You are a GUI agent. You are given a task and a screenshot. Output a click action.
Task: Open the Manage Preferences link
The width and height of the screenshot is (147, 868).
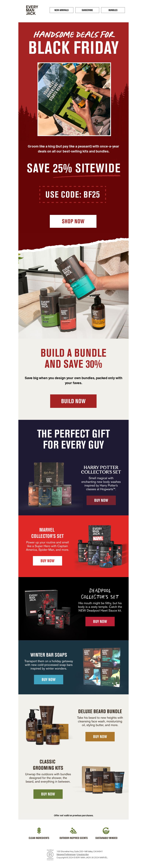pyautogui.click(x=66, y=854)
